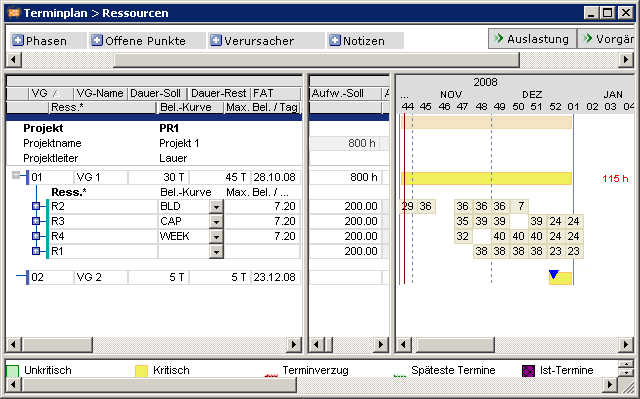Select the Max. Bel. 7.20 cell for R3
This screenshot has height=399, width=640.
click(x=262, y=221)
